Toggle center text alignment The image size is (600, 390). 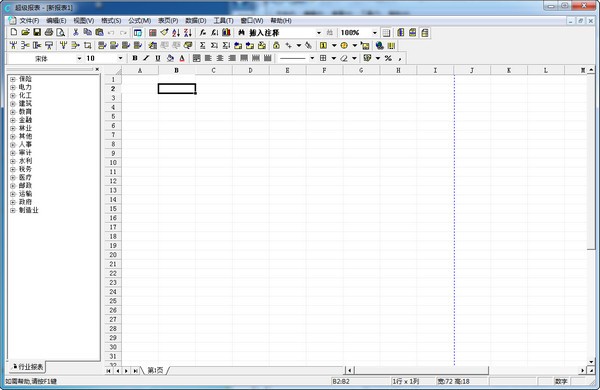tap(220, 58)
